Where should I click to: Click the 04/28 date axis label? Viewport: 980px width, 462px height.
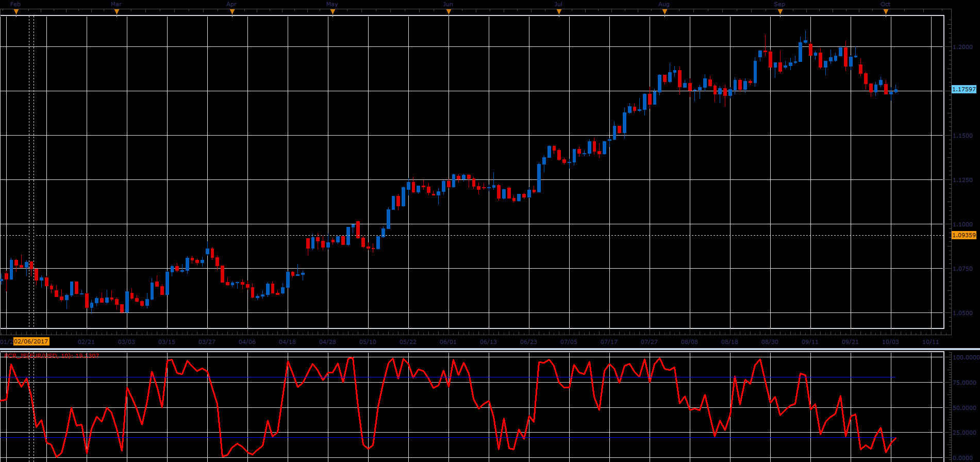click(327, 342)
